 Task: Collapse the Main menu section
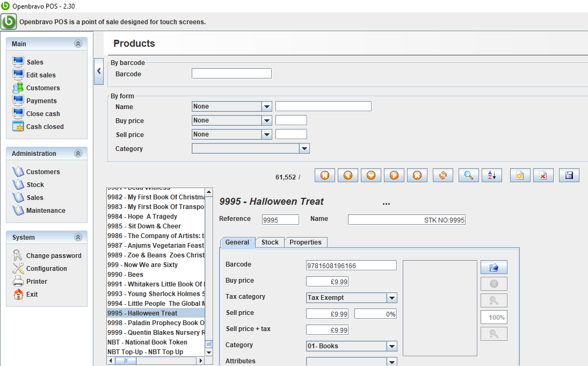click(x=78, y=44)
